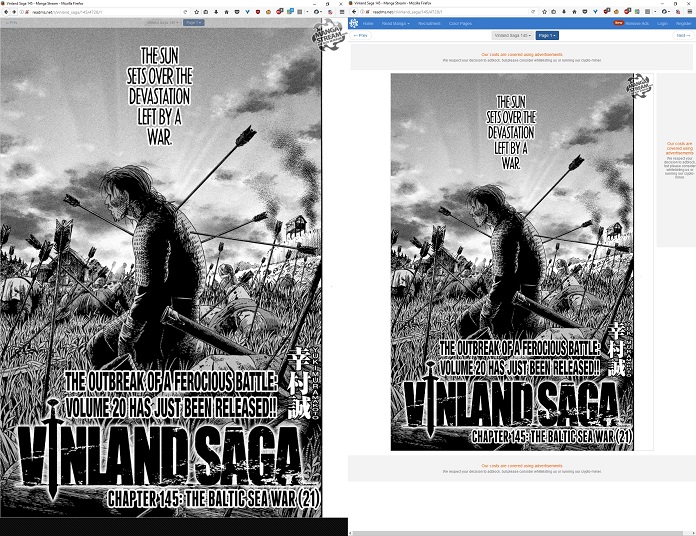Open Page 1 dropdown in left window

coord(194,23)
